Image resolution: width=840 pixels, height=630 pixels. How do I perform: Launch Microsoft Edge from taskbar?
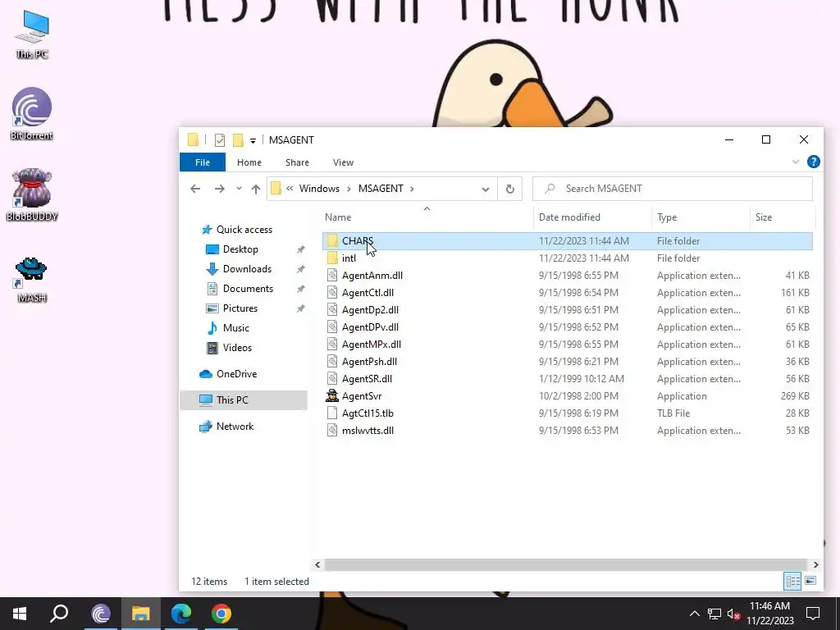pyautogui.click(x=181, y=614)
